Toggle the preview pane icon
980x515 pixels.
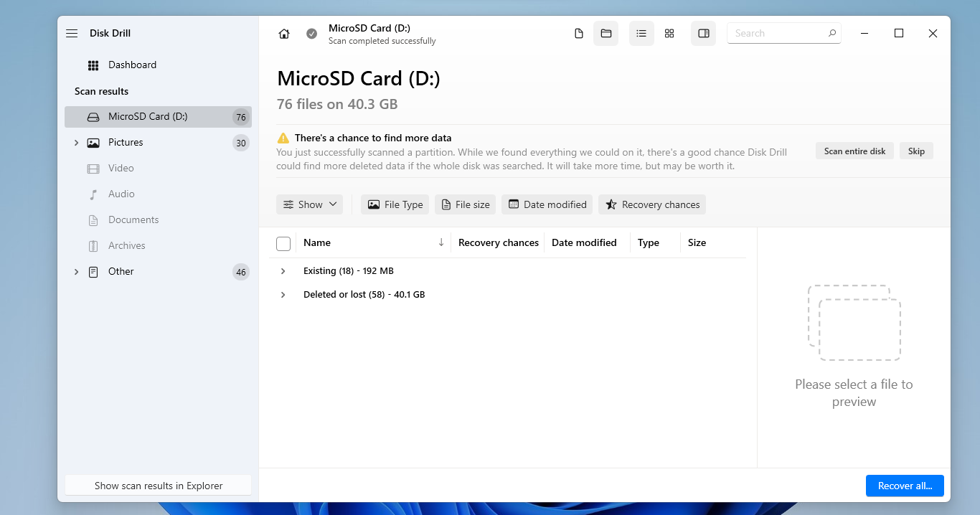click(x=704, y=34)
